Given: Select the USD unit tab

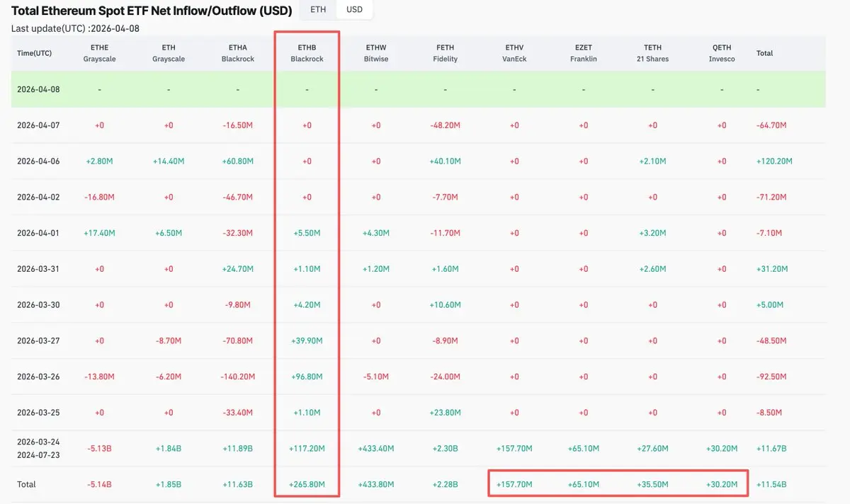Looking at the screenshot, I should pyautogui.click(x=354, y=10).
